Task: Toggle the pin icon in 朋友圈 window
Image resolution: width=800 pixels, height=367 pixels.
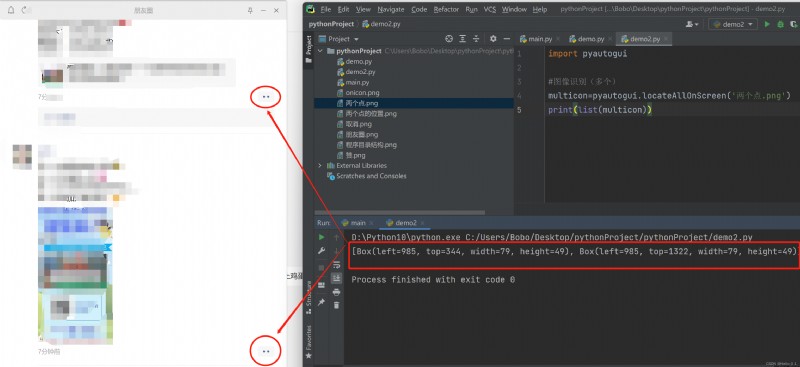Action: click(249, 10)
